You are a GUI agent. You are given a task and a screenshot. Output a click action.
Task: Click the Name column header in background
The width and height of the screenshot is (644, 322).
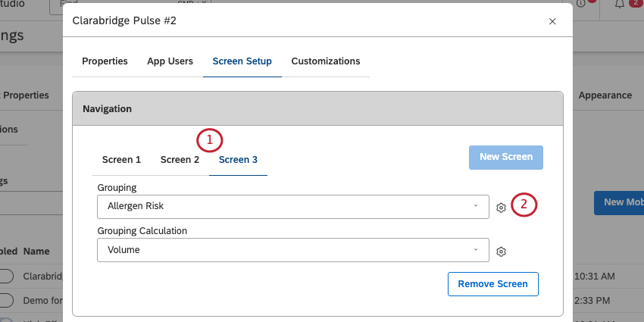coord(36,252)
